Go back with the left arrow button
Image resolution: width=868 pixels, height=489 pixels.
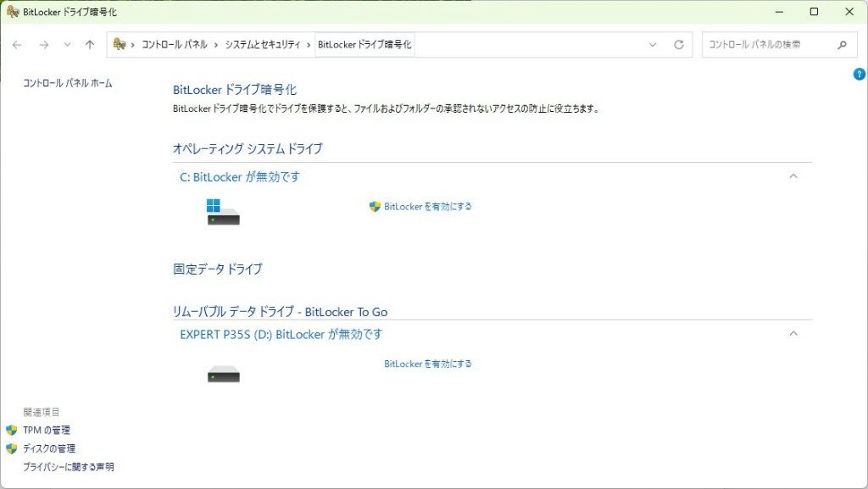pyautogui.click(x=17, y=45)
